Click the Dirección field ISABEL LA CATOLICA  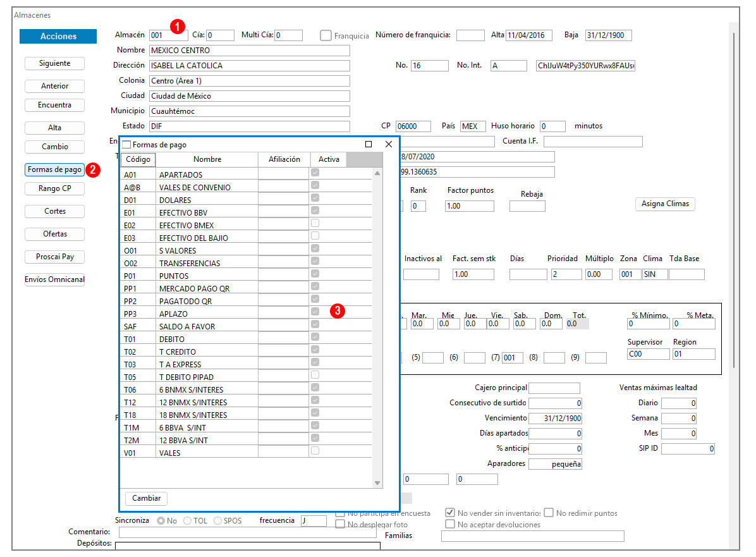coord(249,66)
